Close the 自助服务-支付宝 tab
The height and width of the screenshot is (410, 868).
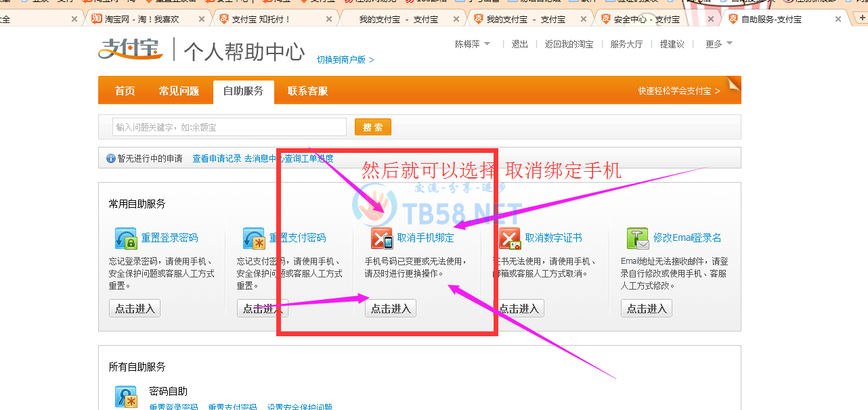838,19
